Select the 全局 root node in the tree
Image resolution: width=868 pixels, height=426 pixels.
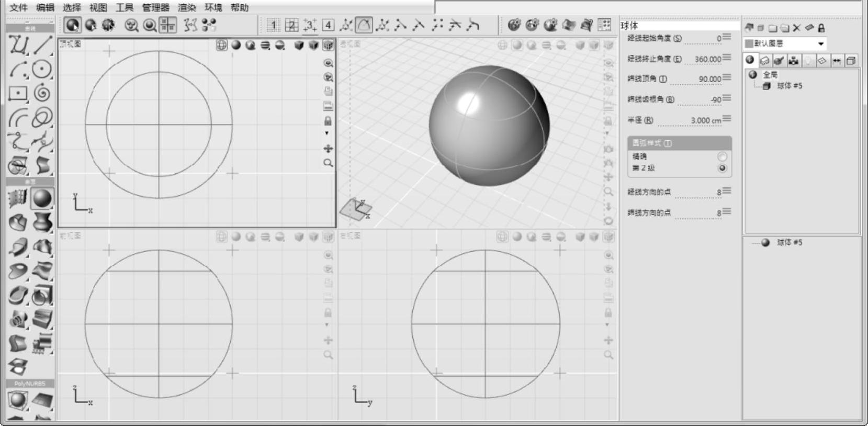pos(770,74)
